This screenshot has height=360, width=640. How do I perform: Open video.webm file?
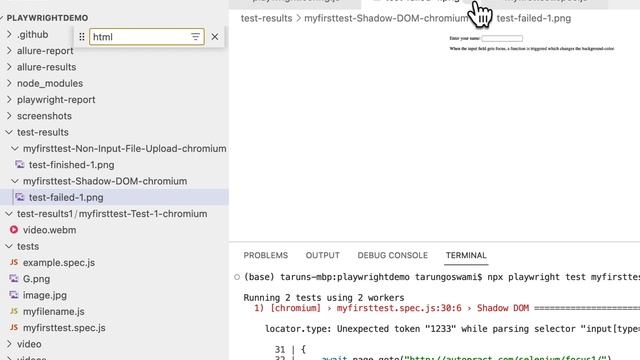[x=49, y=230]
